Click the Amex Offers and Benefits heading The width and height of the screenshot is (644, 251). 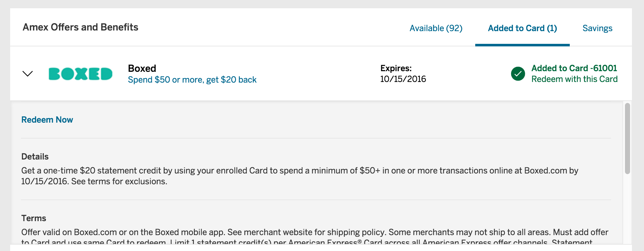click(x=81, y=27)
